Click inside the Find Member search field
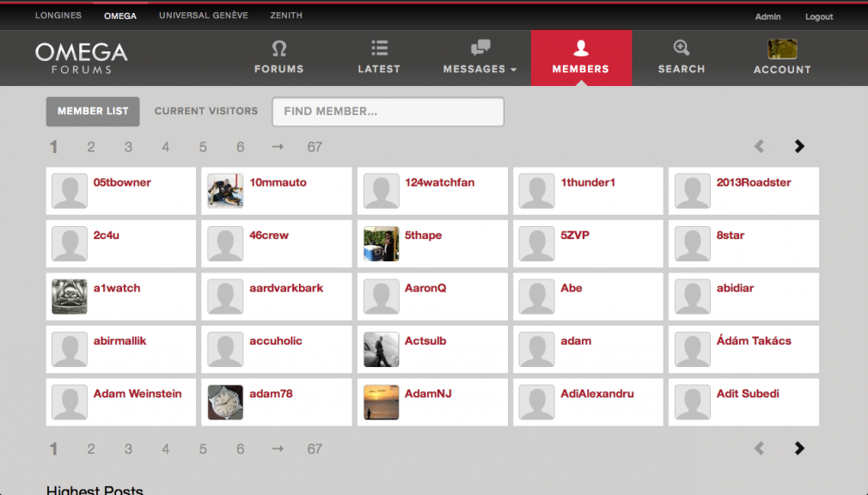Screen dimensions: 868x495 click(387, 112)
